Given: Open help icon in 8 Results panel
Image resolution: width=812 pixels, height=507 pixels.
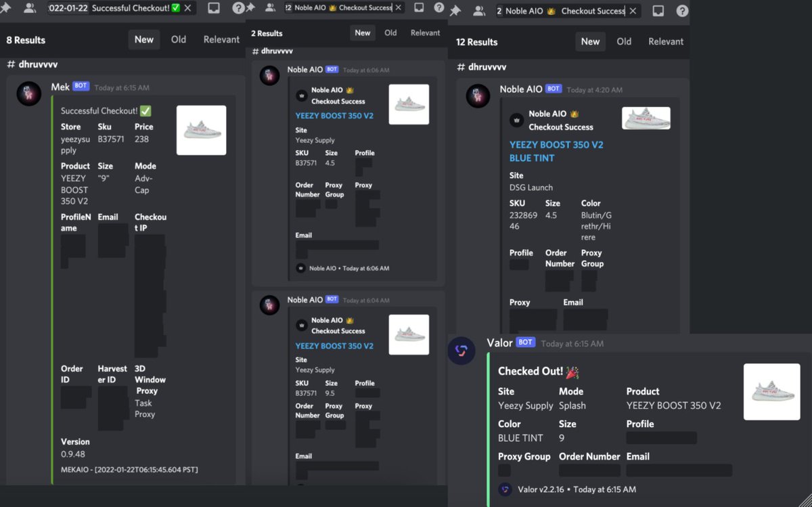Looking at the screenshot, I should point(238,8).
